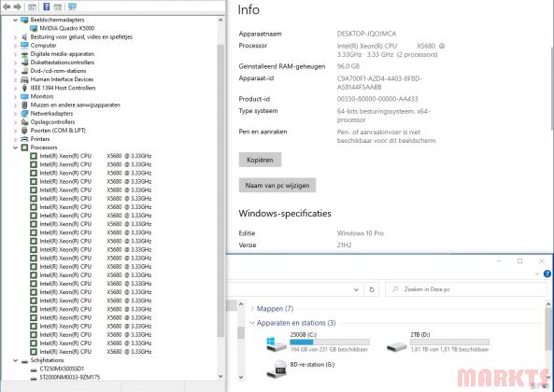The image size is (554, 392).
Task: Select the Diskettestationcontrollers label
Action: (x=63, y=63)
